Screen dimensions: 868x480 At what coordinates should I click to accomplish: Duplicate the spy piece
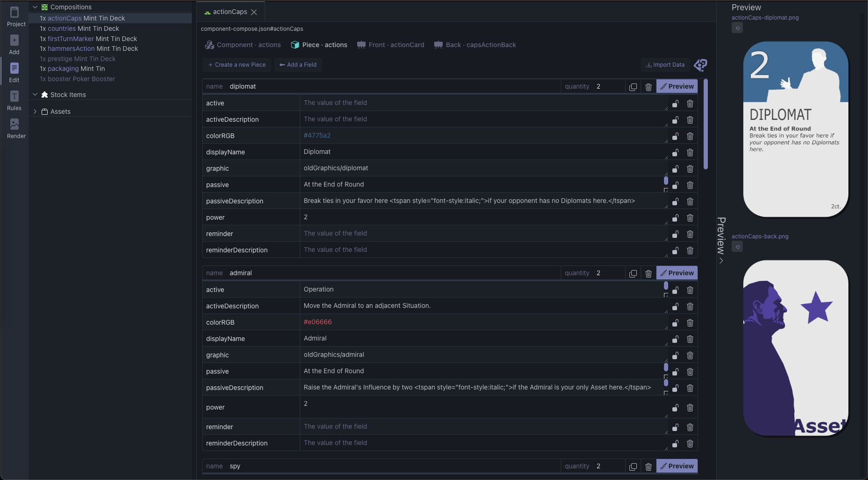click(x=633, y=466)
